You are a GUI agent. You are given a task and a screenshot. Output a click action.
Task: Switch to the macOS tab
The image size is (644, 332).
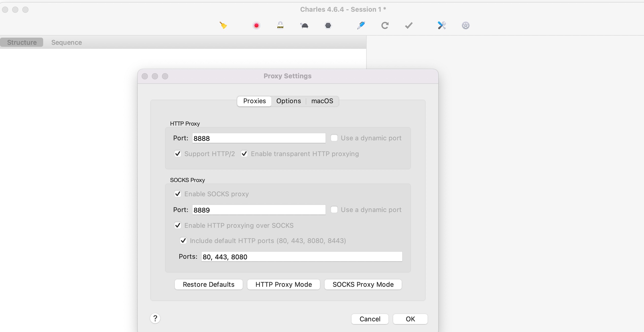coord(322,101)
